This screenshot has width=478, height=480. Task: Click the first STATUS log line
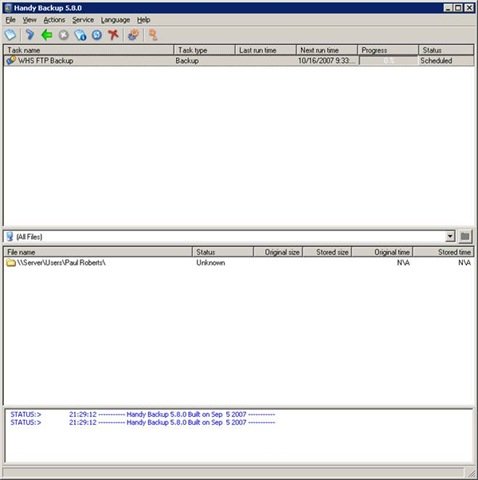[x=143, y=414]
